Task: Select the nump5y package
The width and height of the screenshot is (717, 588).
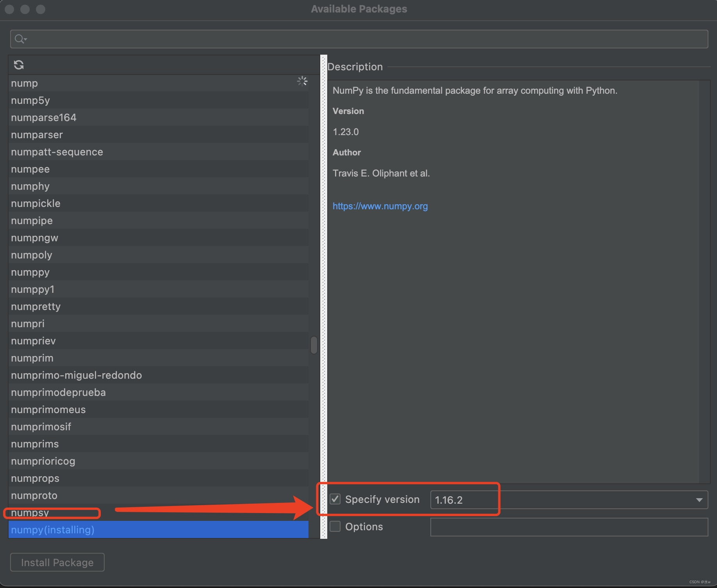Action: tap(158, 100)
